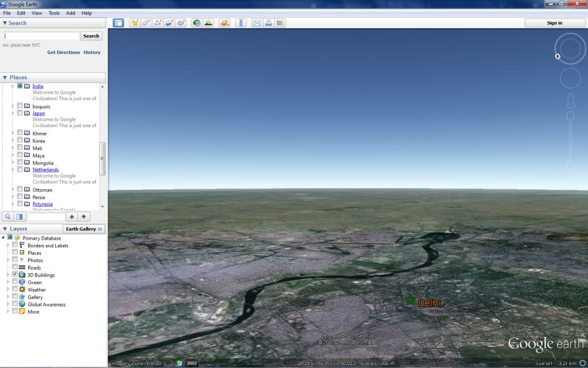This screenshot has width=588, height=368.
Task: Collapse the Primary Database tree
Action: coord(3,237)
